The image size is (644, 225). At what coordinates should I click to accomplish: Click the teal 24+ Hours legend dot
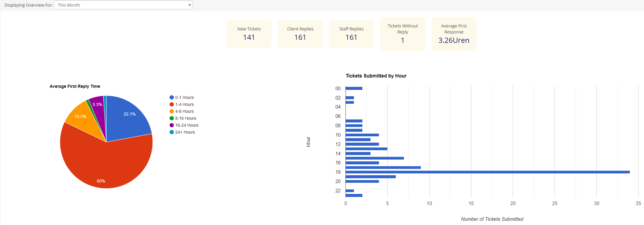(x=172, y=132)
